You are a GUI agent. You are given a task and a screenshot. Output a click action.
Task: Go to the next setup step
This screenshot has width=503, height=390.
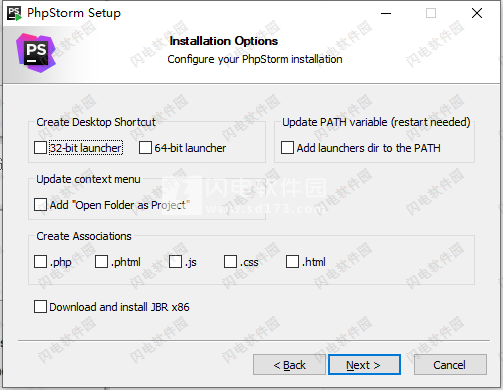tap(364, 365)
